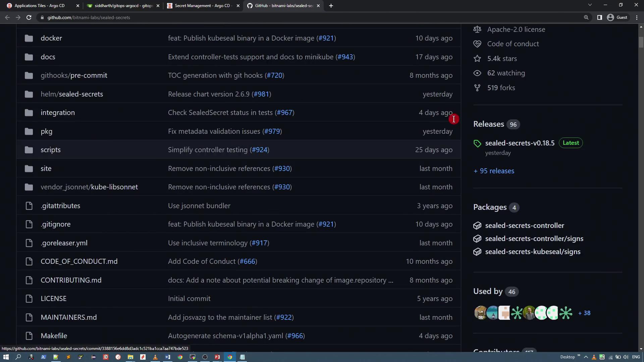The width and height of the screenshot is (644, 362).
Task: Click the stars icon beside 5.4k stars
Action: (477, 59)
